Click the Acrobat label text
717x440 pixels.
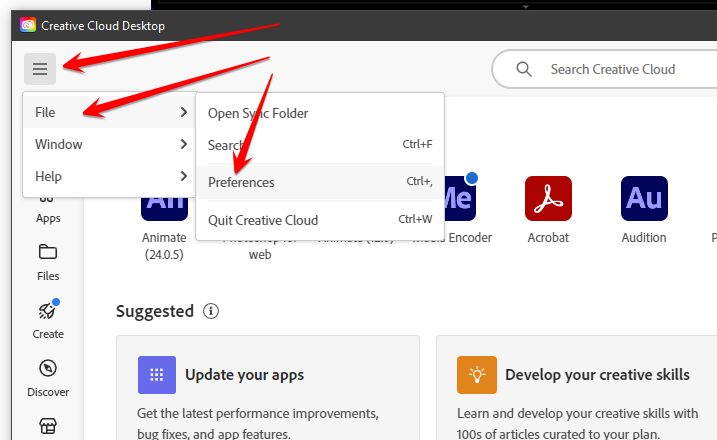coord(548,238)
